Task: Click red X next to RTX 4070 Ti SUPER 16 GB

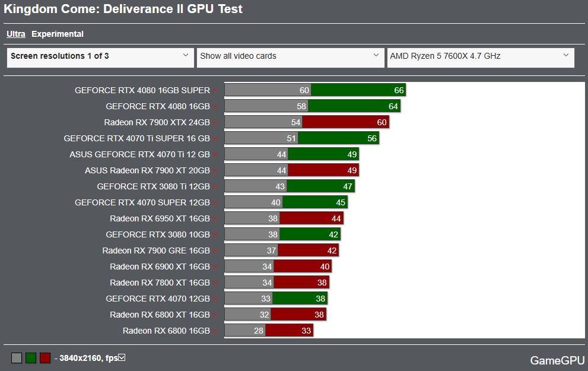Action: coord(215,139)
